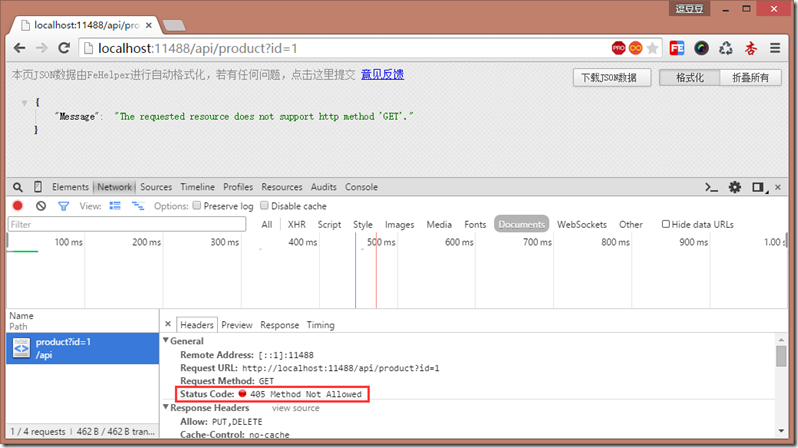Click the 格式化 format button

point(690,77)
